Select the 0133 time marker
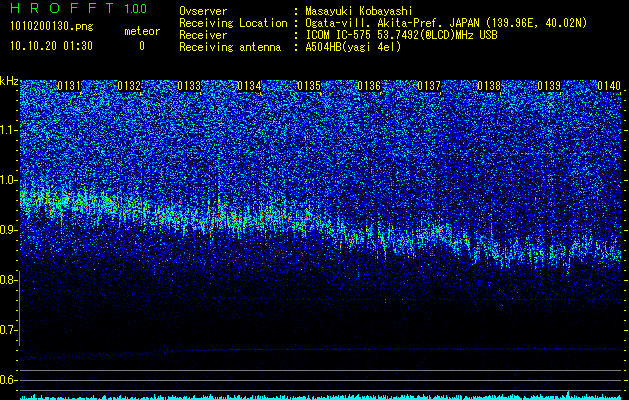629x400 pixels. 189,86
